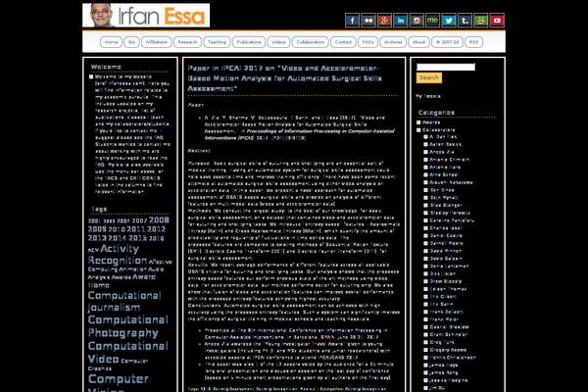This screenshot has height=392, width=588.
Task: Click the copyright 2007-16 menu item
Action: (448, 42)
